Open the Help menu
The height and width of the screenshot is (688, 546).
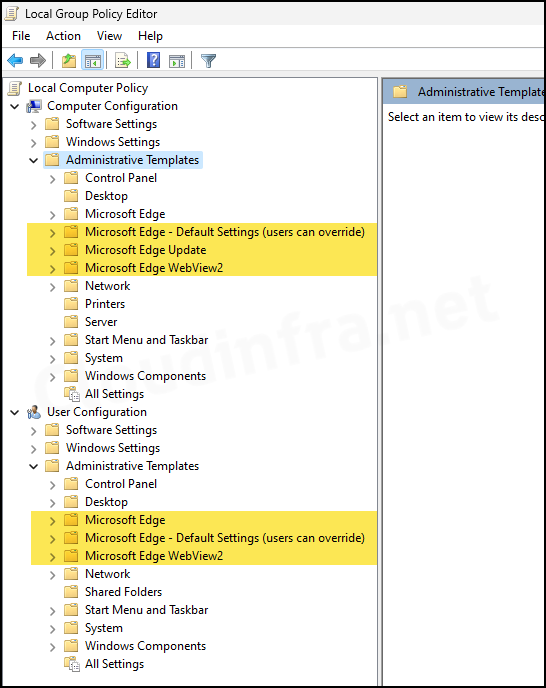151,36
